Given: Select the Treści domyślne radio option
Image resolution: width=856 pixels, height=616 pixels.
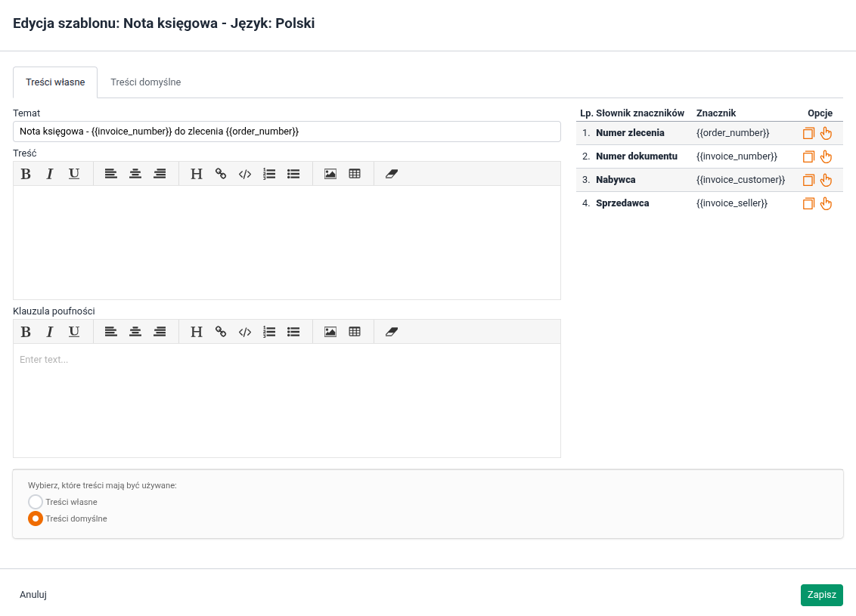Looking at the screenshot, I should (x=36, y=518).
